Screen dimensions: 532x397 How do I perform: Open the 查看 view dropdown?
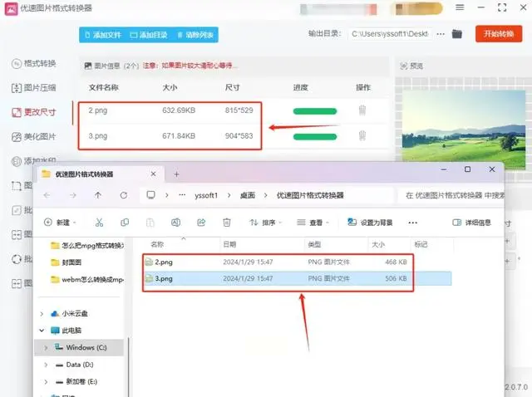click(x=313, y=223)
